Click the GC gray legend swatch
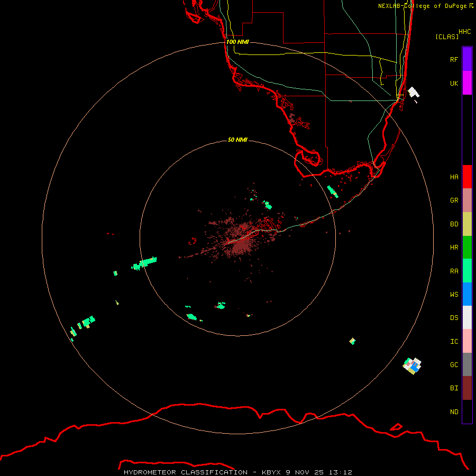 [467, 364]
